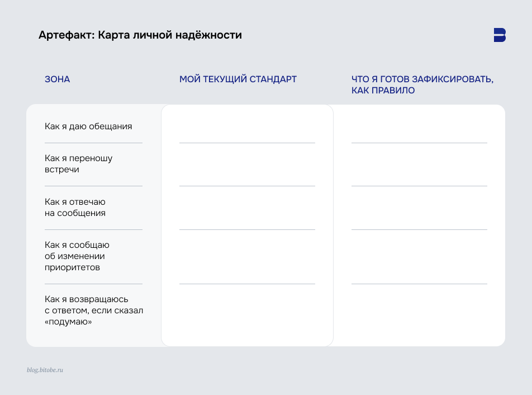
Task: Click the rule field for 'даю обещания'
Action: 419,126
